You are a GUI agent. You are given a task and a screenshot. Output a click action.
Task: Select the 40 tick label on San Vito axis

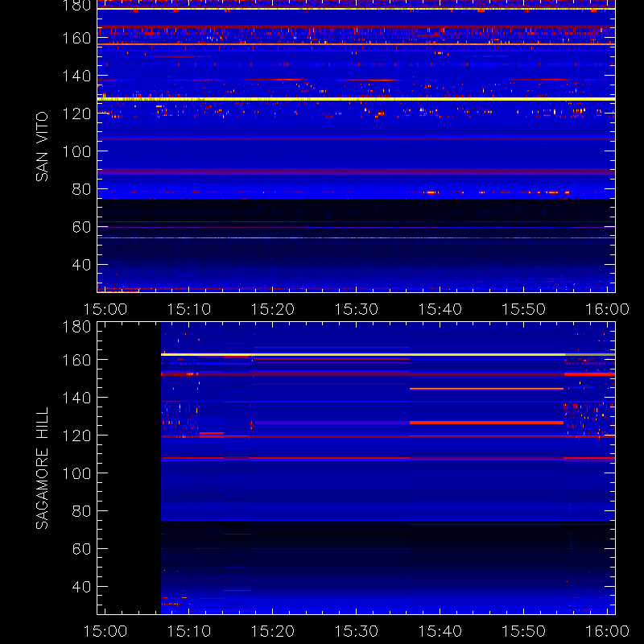pyautogui.click(x=81, y=265)
